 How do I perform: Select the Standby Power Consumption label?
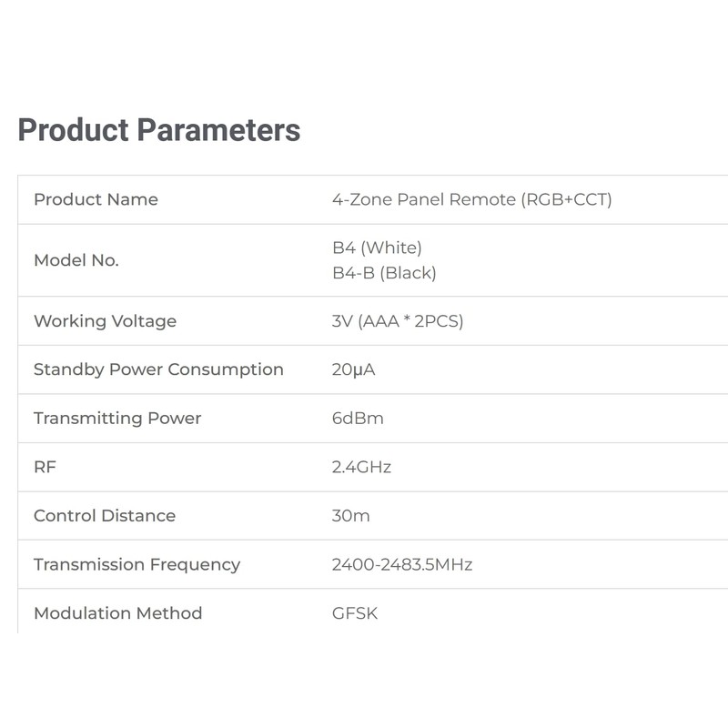[x=158, y=369]
